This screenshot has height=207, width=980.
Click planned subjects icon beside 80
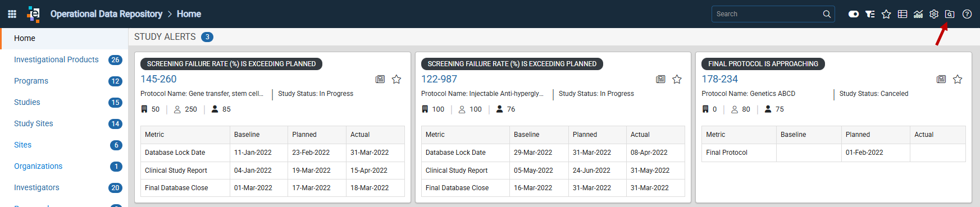(735, 109)
